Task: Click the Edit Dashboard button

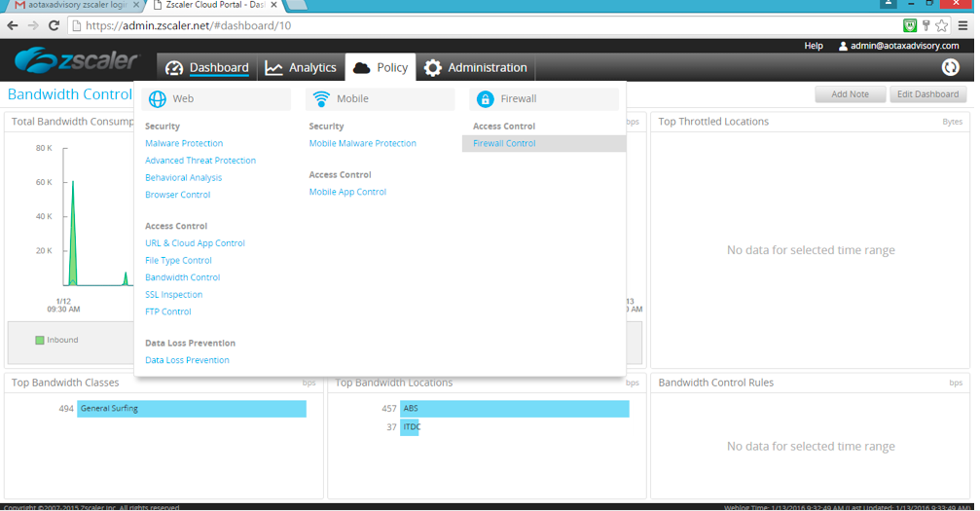Action: coord(927,94)
